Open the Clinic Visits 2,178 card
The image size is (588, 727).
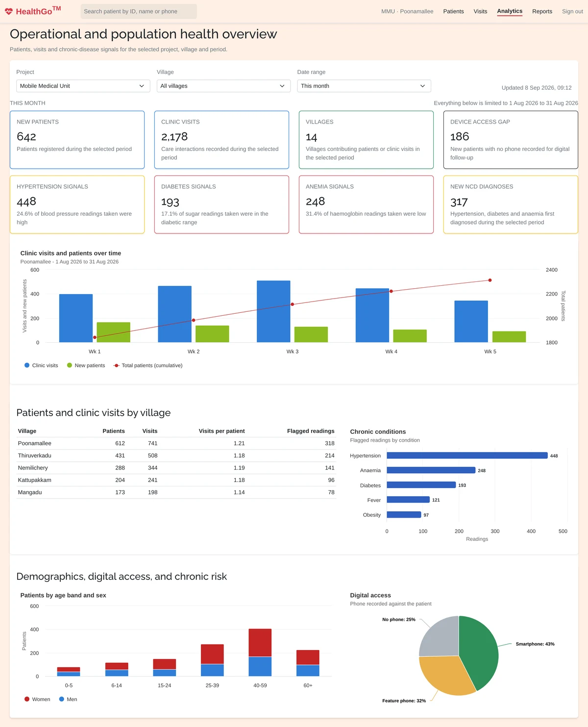pos(221,140)
